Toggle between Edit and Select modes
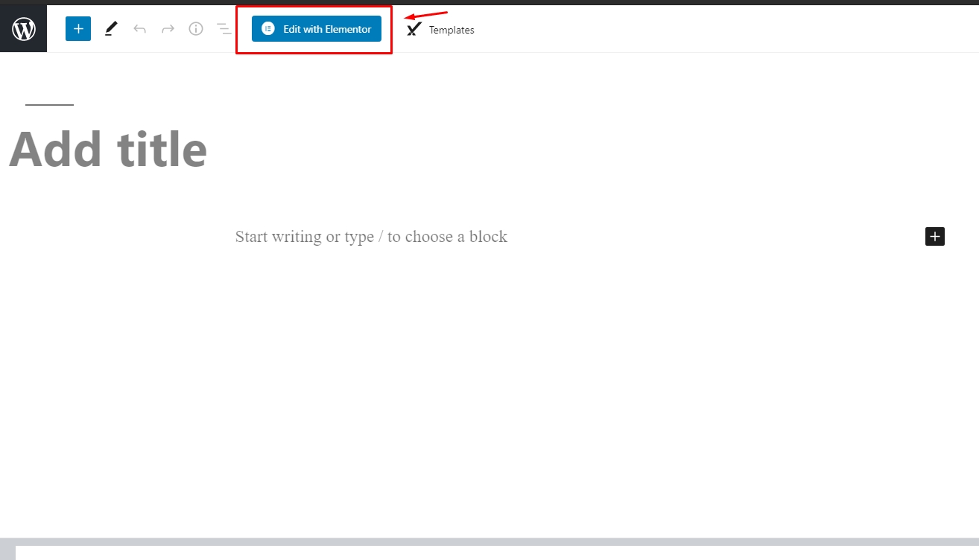The height and width of the screenshot is (560, 979). coord(110,28)
